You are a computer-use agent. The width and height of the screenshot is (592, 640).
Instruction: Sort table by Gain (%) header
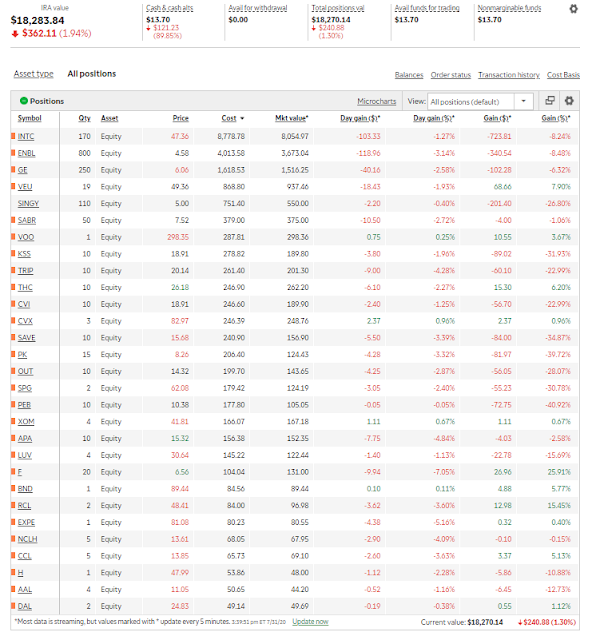(556, 118)
